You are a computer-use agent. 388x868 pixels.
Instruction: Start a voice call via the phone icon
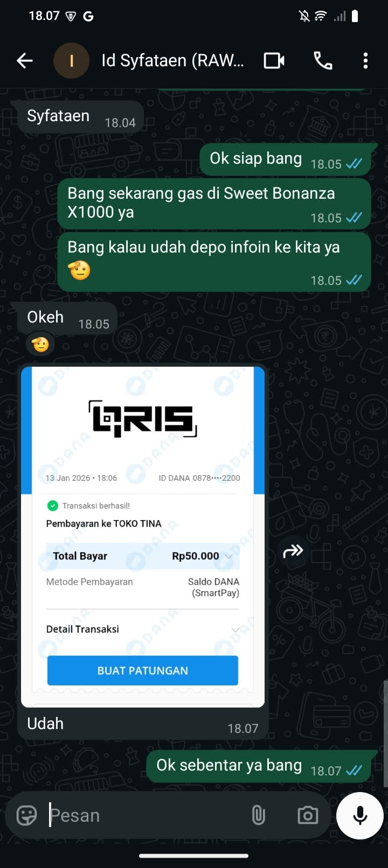[323, 61]
